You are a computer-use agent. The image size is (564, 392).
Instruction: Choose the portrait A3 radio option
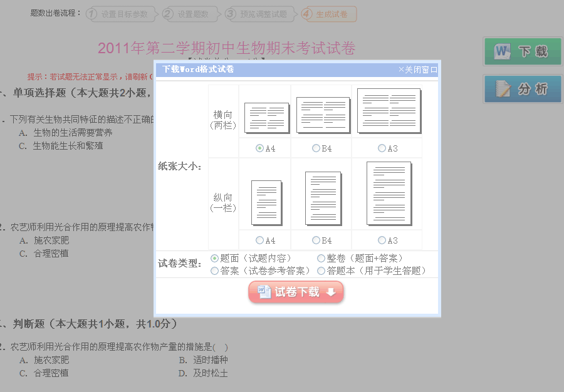[382, 240]
